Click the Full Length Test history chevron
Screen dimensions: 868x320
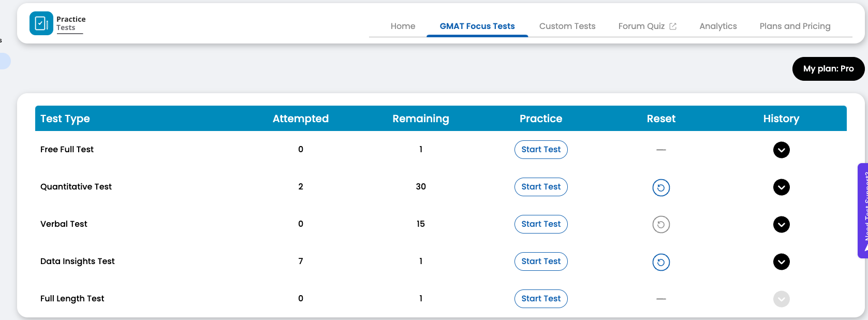[x=781, y=299]
